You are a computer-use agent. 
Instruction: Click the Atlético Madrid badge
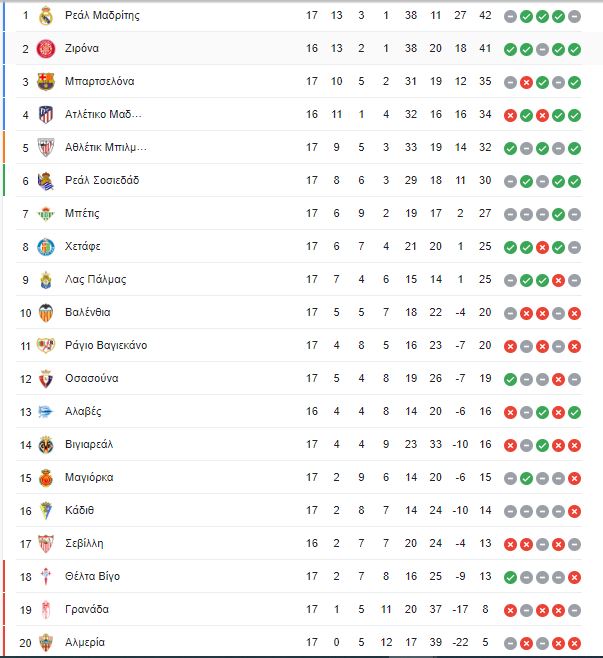click(46, 115)
